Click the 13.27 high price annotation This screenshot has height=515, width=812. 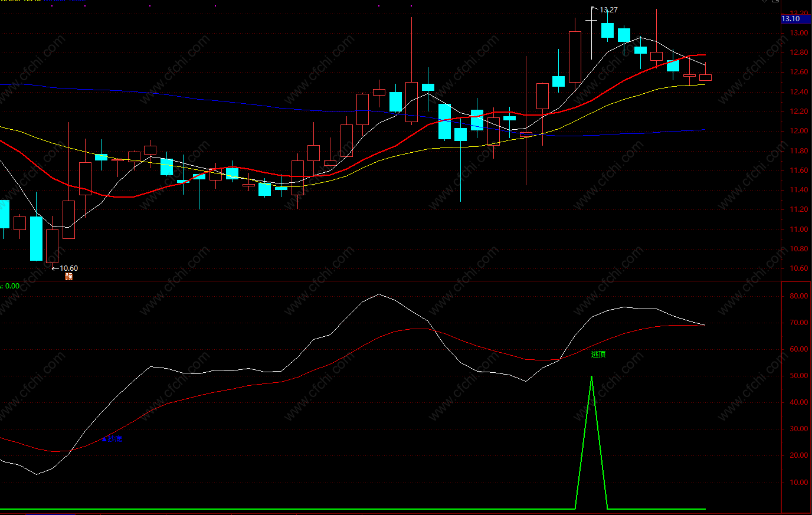(608, 10)
